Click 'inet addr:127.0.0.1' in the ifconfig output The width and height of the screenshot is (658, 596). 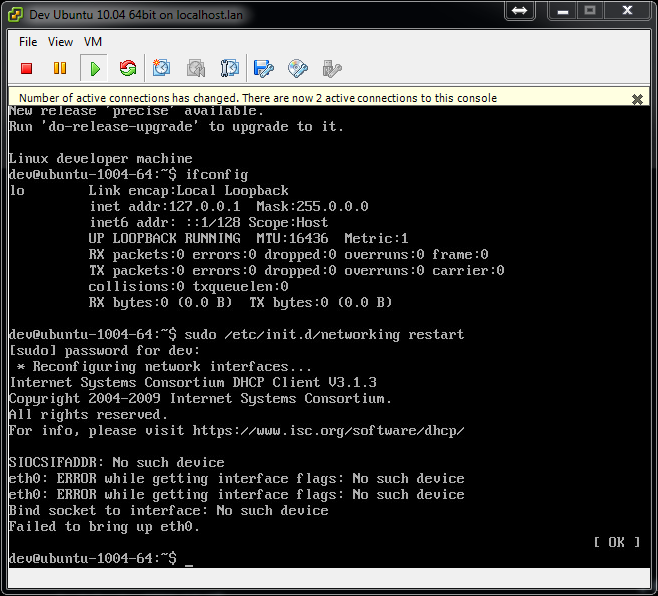pyautogui.click(x=164, y=207)
